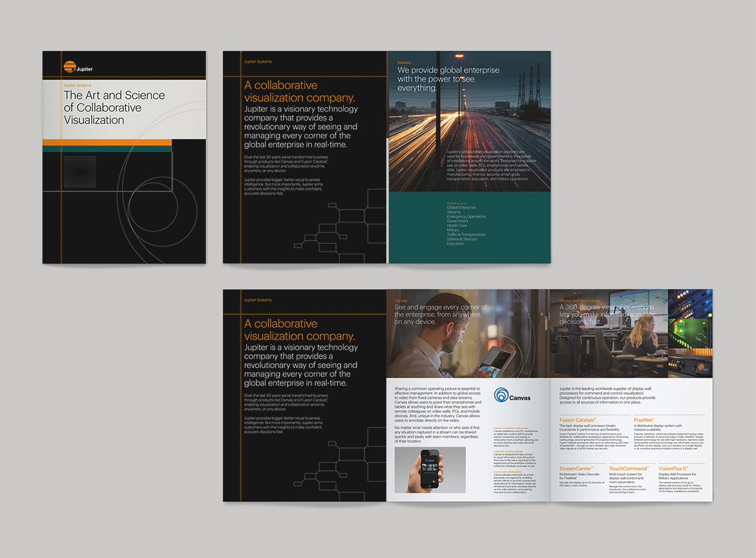Click the "VizionPlus II" product heading
Image resolution: width=756 pixels, height=558 pixels.
coord(673,469)
